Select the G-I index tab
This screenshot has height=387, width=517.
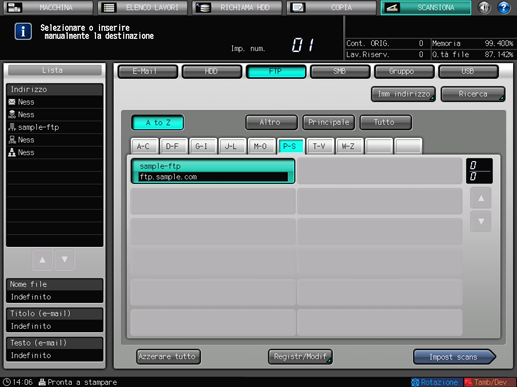[203, 146]
